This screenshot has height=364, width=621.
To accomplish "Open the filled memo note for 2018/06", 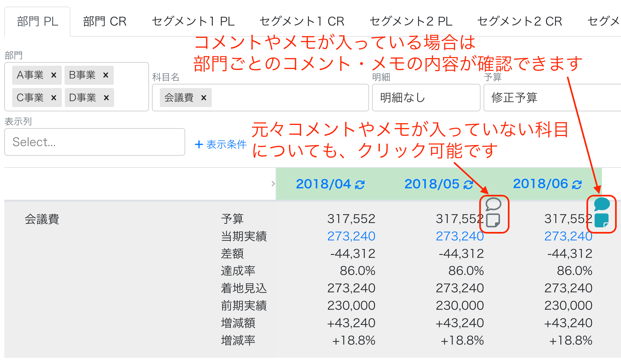I will (x=602, y=220).
